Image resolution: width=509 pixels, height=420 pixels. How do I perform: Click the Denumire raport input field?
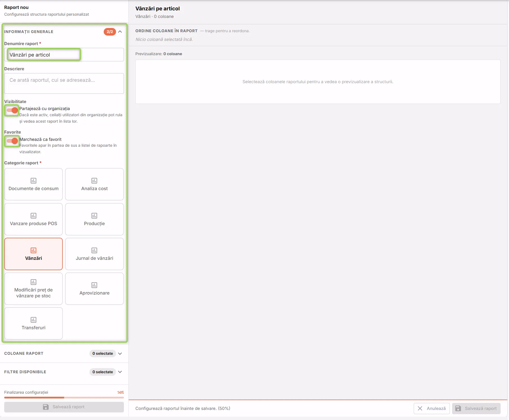point(64,55)
